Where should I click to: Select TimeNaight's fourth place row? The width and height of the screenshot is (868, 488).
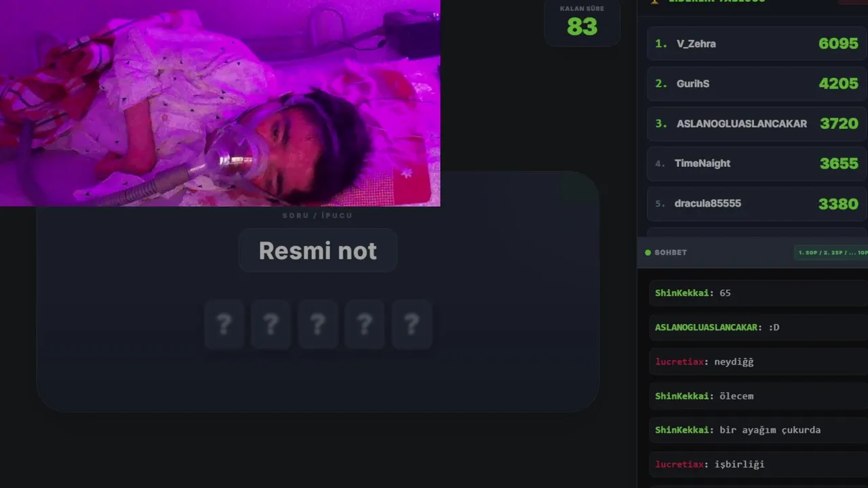click(x=757, y=163)
